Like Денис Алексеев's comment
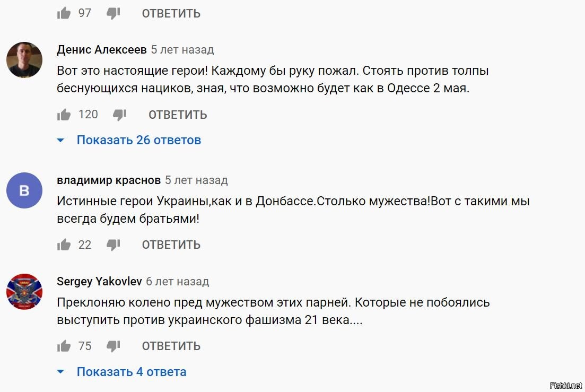 pos(64,115)
